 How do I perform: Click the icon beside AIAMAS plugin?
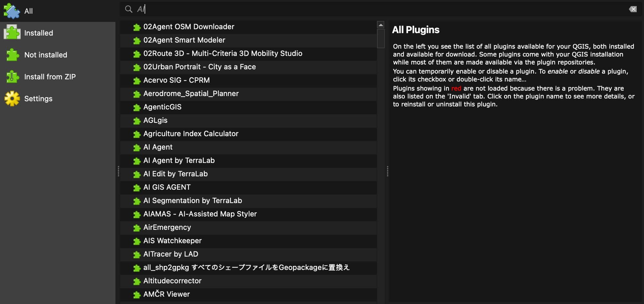[x=137, y=214]
